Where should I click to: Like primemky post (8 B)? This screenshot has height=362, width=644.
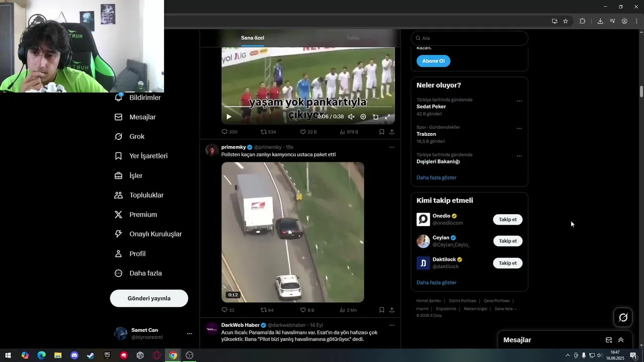pos(307,310)
